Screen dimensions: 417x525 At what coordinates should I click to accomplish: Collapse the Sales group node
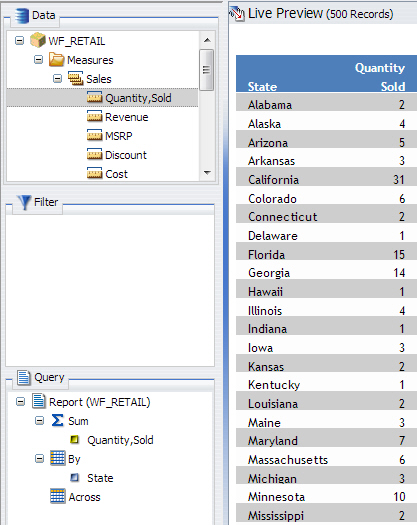58,79
